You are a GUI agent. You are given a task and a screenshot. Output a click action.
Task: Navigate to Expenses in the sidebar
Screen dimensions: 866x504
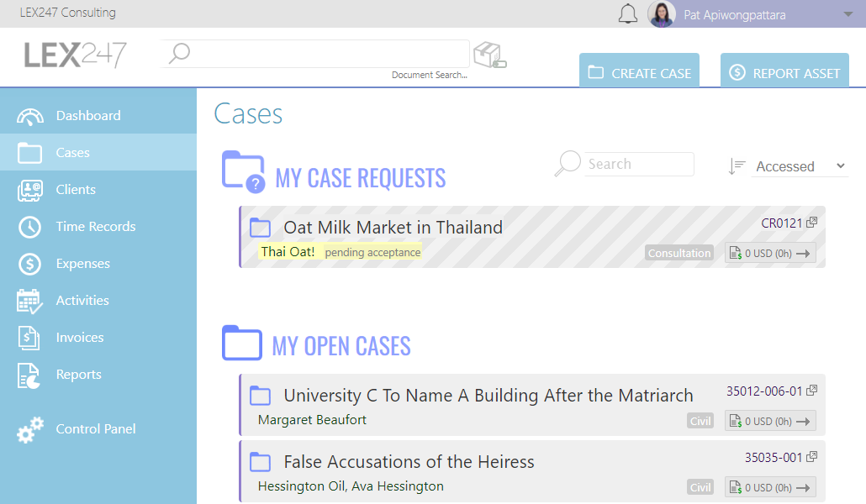(98, 263)
